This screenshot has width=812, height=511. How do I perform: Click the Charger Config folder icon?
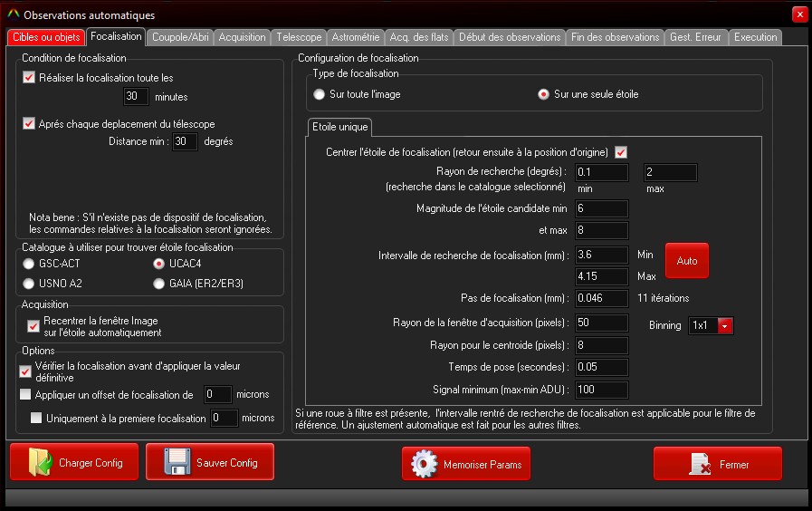click(40, 462)
